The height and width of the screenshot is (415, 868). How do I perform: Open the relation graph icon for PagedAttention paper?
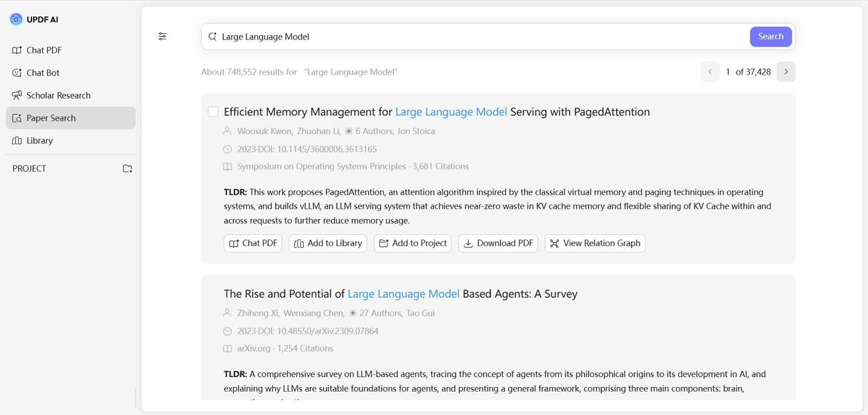pyautogui.click(x=555, y=243)
